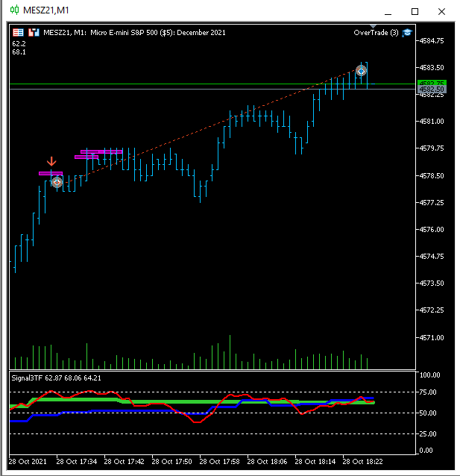The image size is (460, 476).
Task: Click the Depth of Market icon
Action: pos(18,33)
